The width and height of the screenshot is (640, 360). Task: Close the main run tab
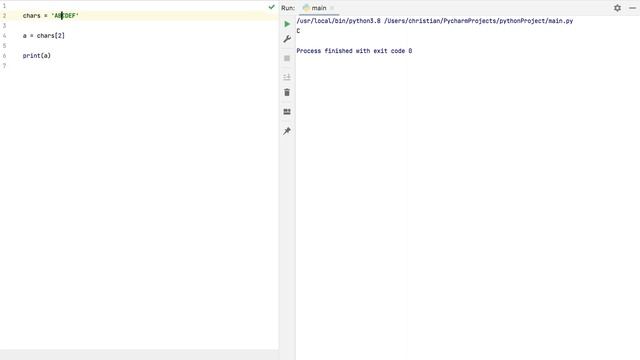(332, 8)
